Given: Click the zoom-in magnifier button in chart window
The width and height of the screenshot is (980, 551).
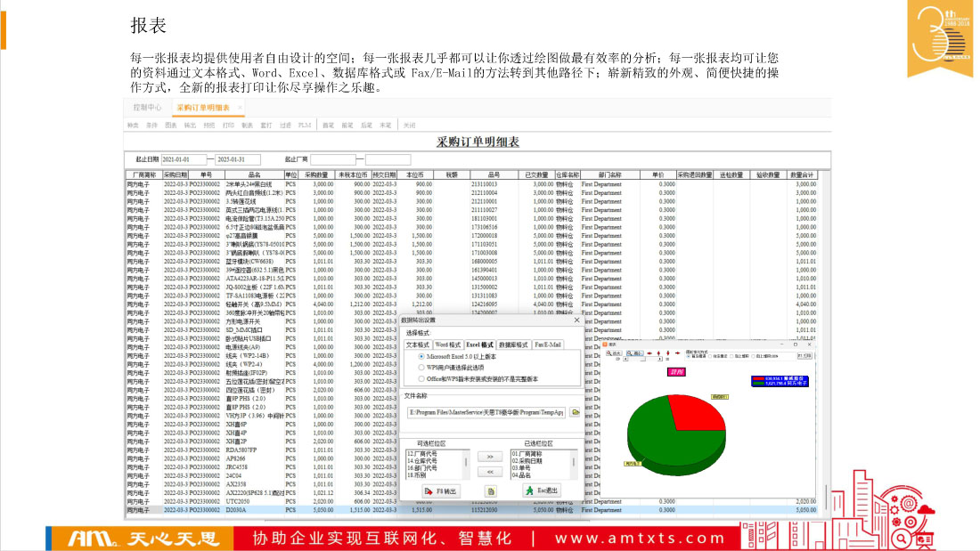Looking at the screenshot, I should (x=615, y=353).
